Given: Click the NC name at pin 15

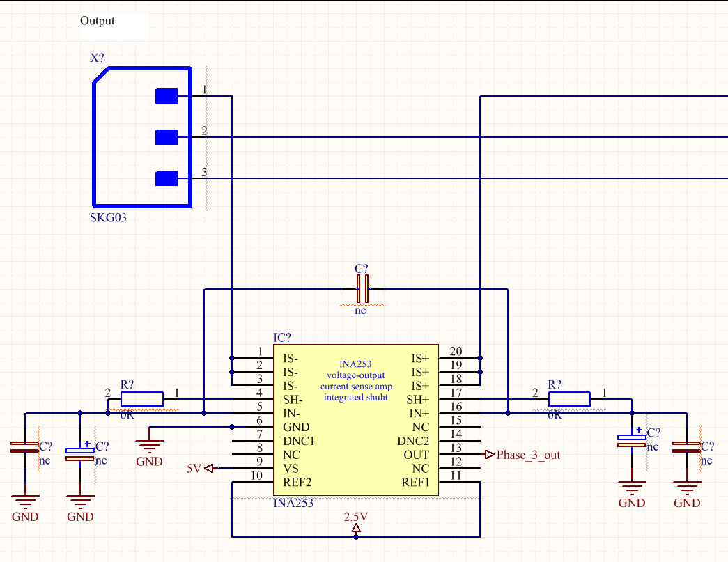Looking at the screenshot, I should 421,427.
